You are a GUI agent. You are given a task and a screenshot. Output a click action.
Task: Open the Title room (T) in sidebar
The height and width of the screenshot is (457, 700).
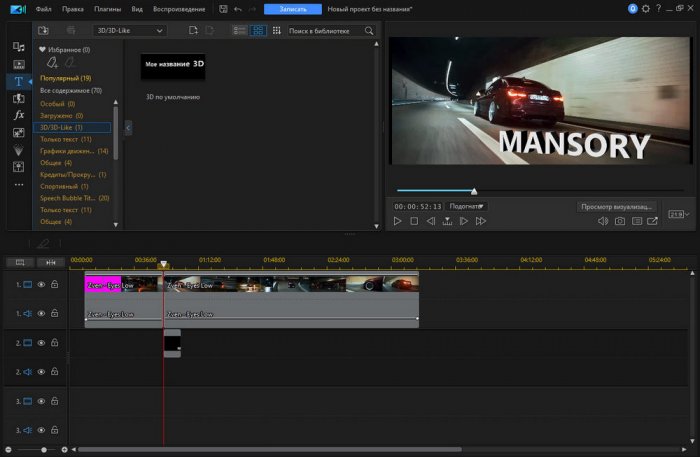18,81
